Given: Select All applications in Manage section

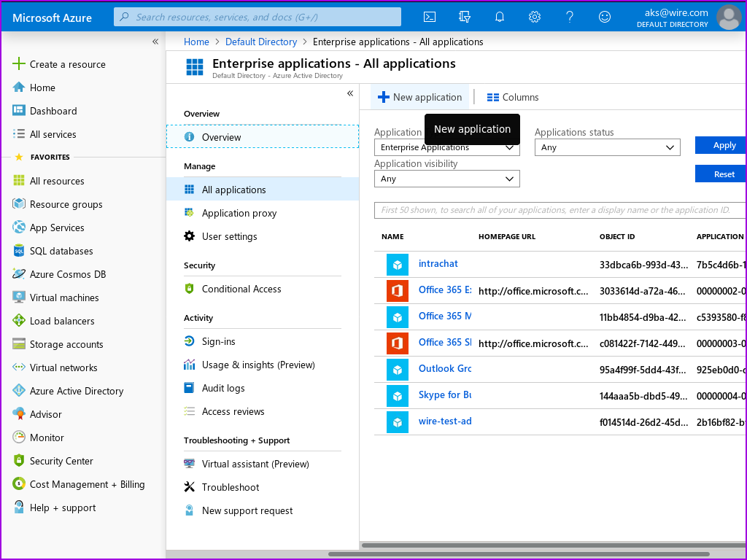Looking at the screenshot, I should tap(263, 190).
